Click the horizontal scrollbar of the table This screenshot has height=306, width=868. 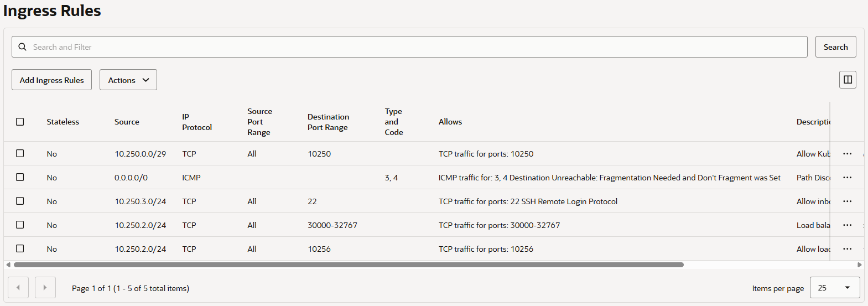(x=349, y=264)
